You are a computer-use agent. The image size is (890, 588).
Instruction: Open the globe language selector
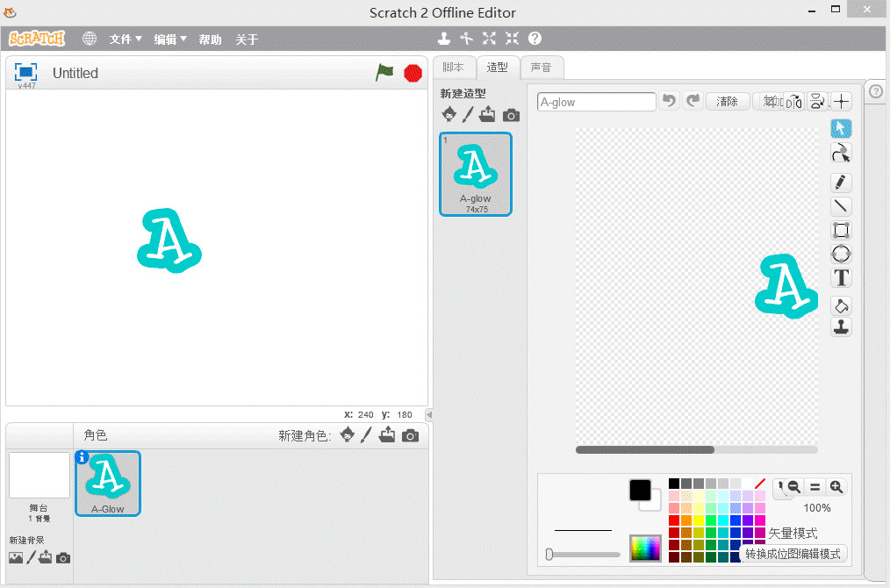point(90,39)
